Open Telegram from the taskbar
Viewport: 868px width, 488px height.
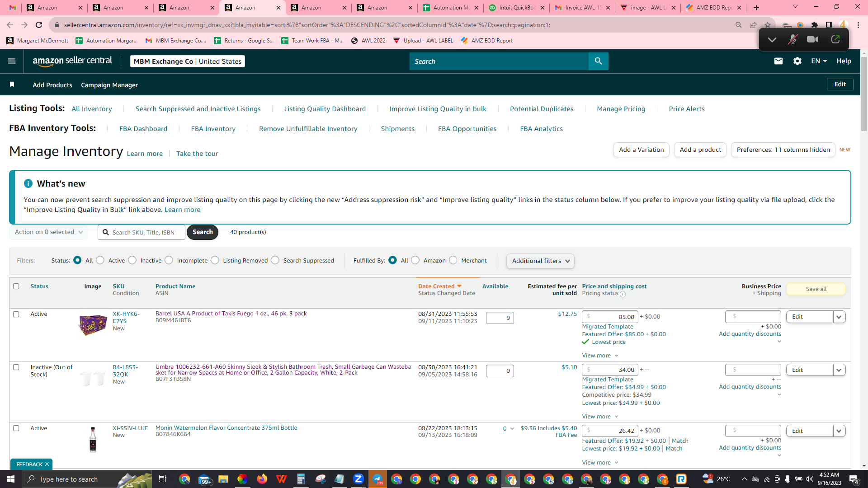pos(377,479)
